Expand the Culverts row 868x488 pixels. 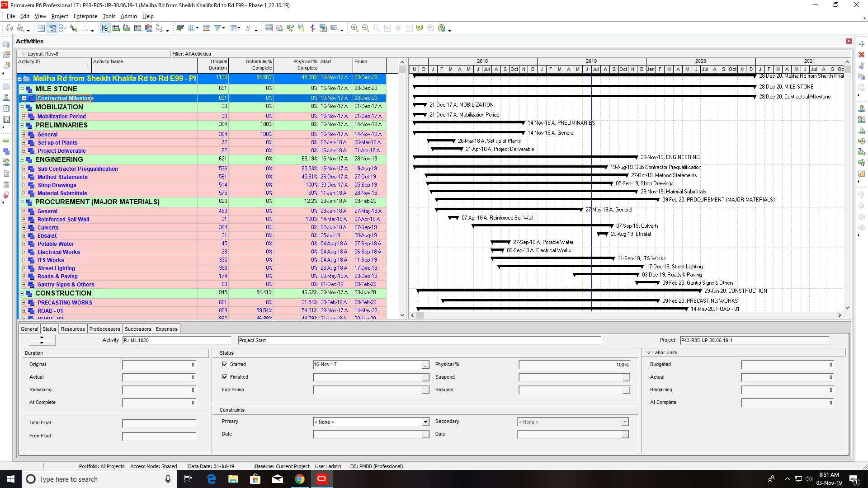click(x=24, y=228)
